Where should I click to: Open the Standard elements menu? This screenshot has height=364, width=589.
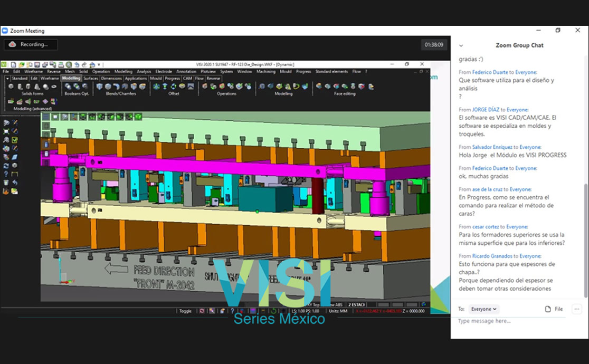(331, 71)
